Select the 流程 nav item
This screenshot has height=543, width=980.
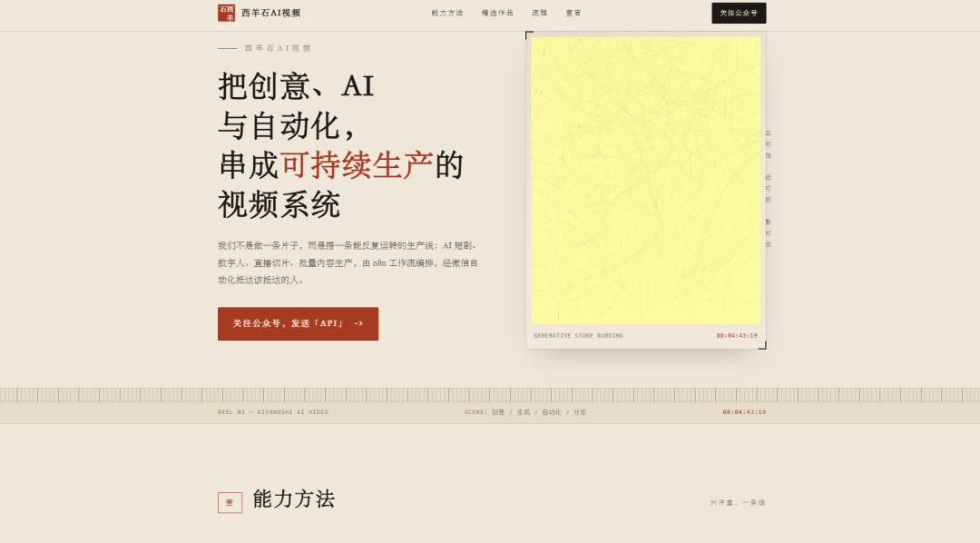pyautogui.click(x=539, y=13)
